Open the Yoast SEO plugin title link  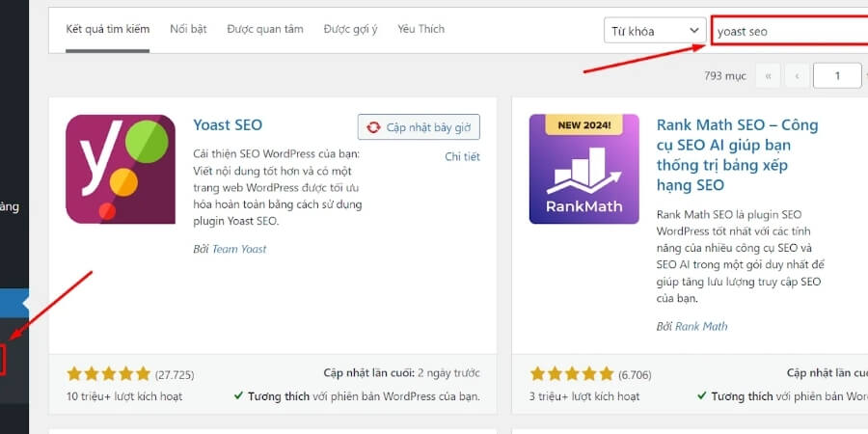pyautogui.click(x=228, y=124)
